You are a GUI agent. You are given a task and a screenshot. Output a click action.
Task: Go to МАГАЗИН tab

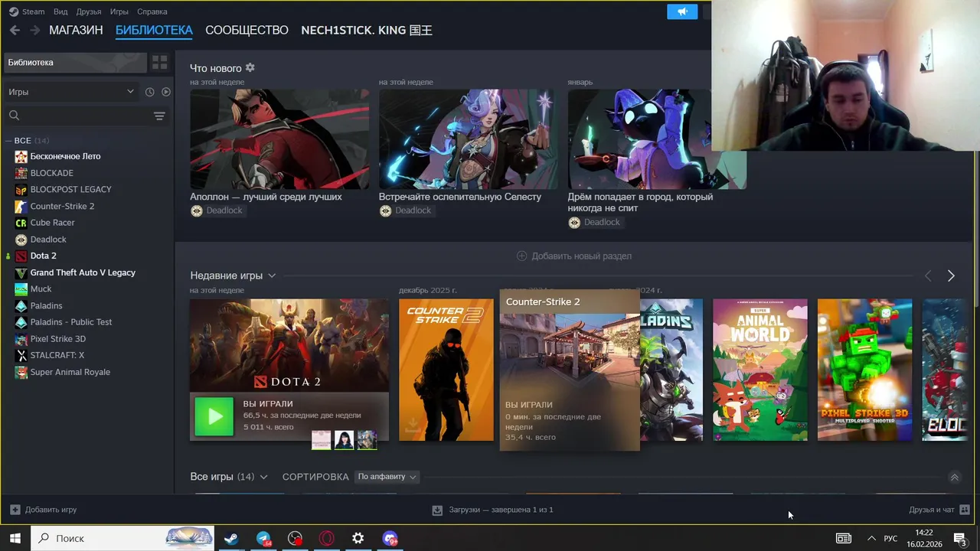tap(76, 31)
